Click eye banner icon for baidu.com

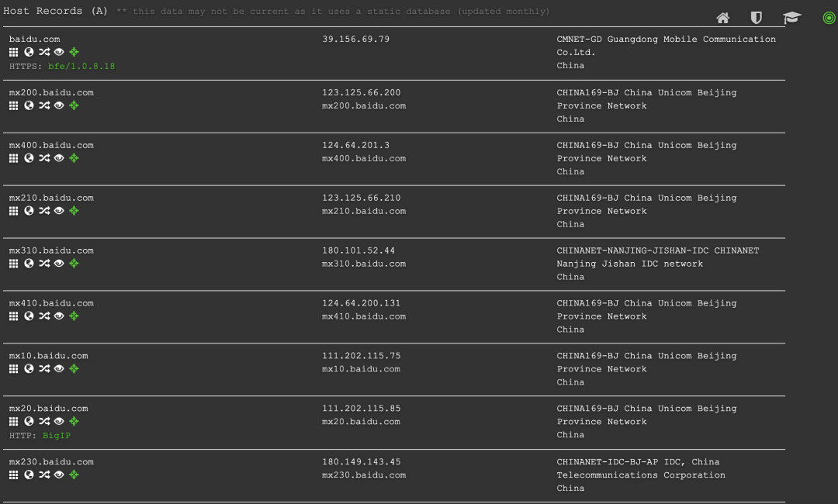[x=59, y=52]
